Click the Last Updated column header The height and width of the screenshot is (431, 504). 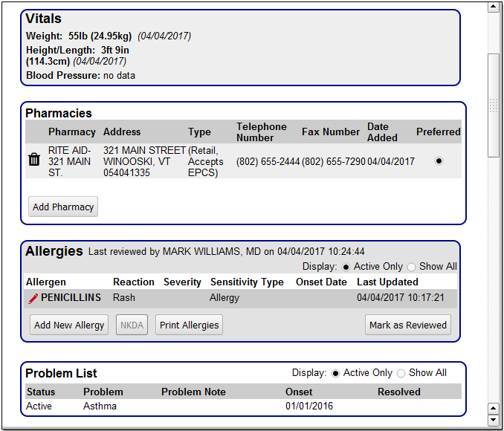(x=387, y=282)
